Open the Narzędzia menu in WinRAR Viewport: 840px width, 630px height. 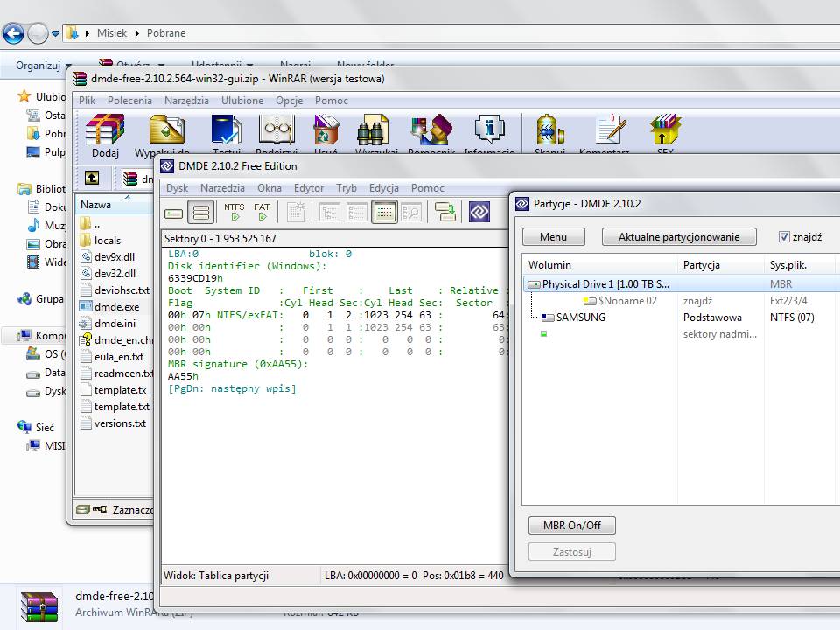coord(186,101)
